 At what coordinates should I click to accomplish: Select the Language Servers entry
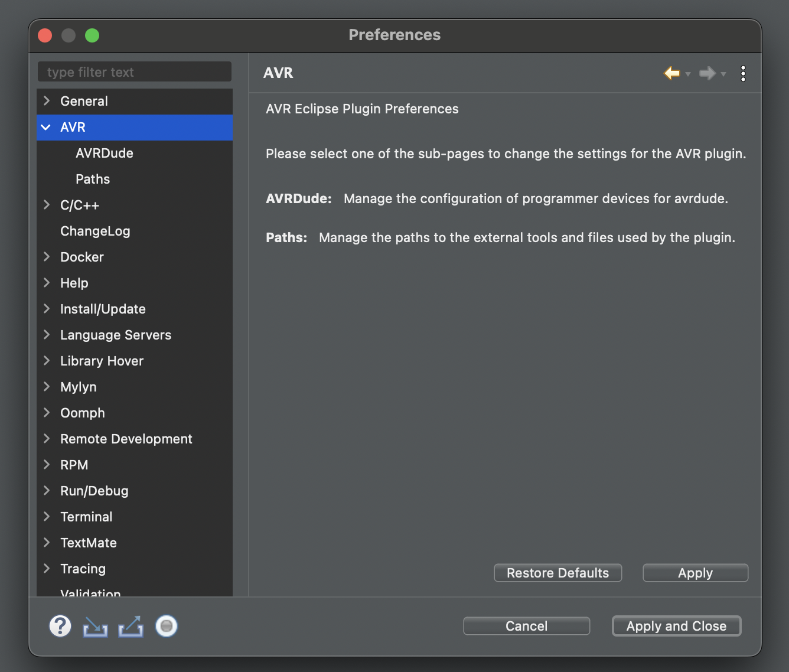coord(116,335)
